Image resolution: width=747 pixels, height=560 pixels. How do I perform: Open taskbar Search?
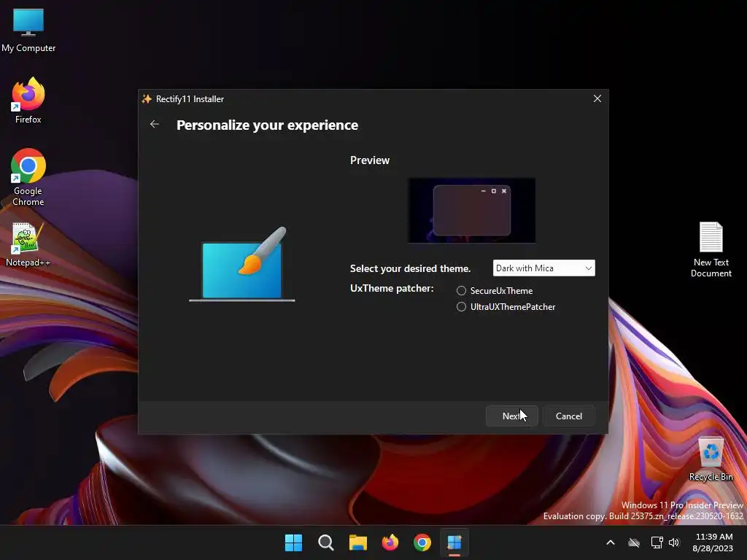coord(326,542)
